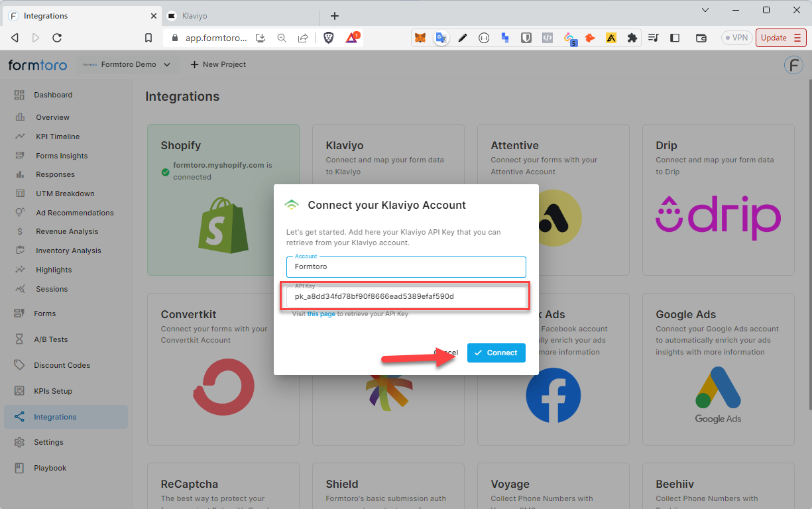The width and height of the screenshot is (812, 509).
Task: Click the share icon in address bar
Action: [x=303, y=38]
